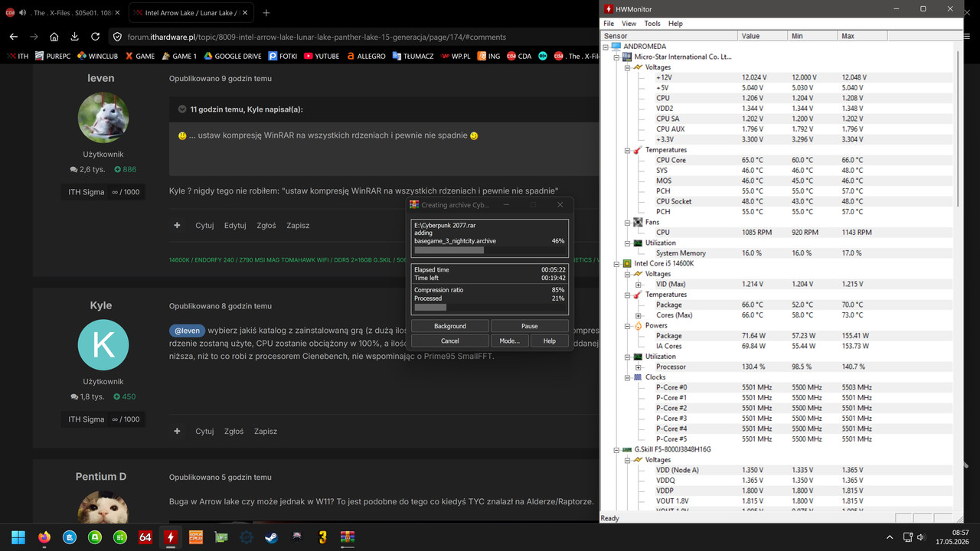Go back in Firefox
The height and width of the screenshot is (551, 980).
click(14, 37)
